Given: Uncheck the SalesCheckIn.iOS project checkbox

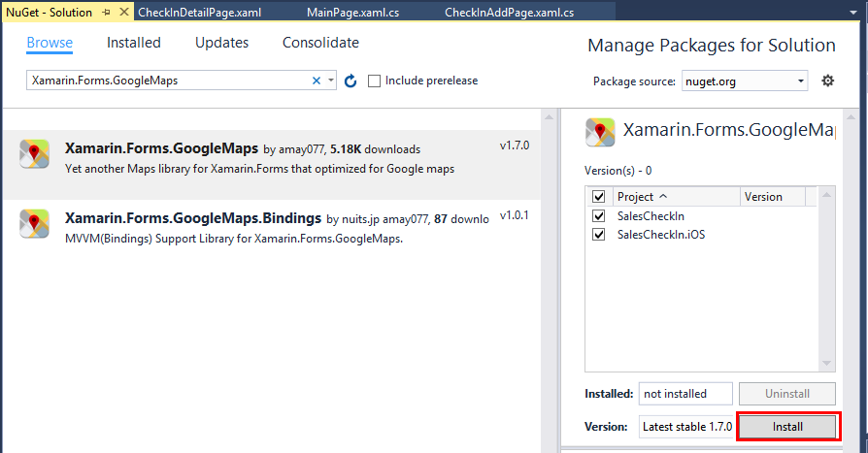Looking at the screenshot, I should click(598, 235).
